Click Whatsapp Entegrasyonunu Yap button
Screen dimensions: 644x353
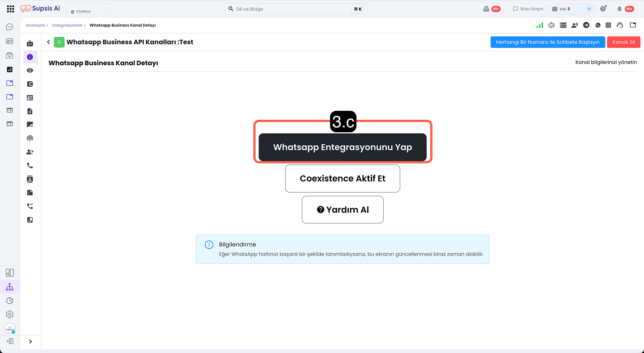[x=343, y=147]
